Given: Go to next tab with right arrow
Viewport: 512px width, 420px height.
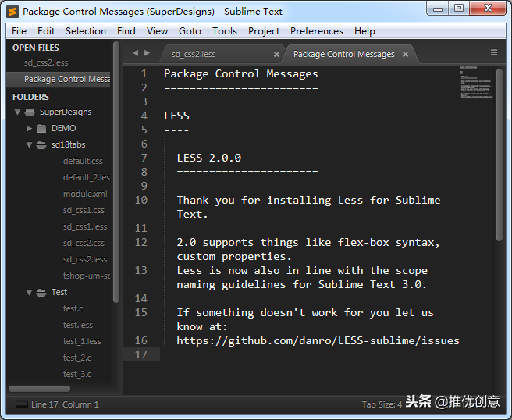Looking at the screenshot, I should click(148, 52).
